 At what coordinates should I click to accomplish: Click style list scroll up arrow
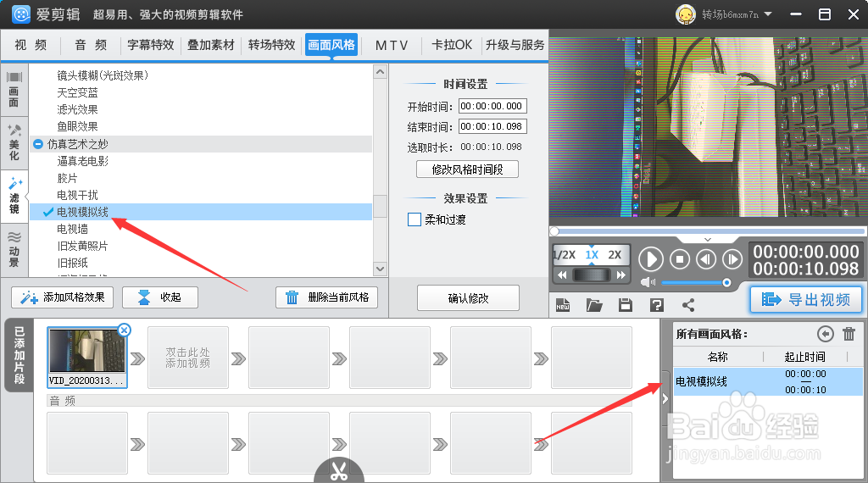click(380, 72)
